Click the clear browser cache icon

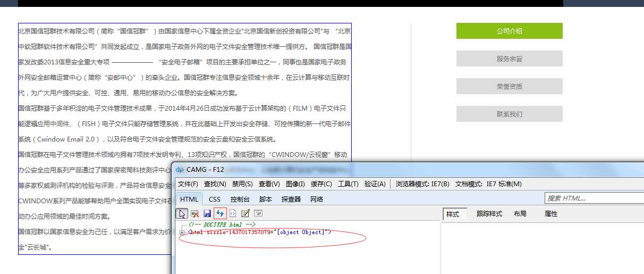coord(195,213)
